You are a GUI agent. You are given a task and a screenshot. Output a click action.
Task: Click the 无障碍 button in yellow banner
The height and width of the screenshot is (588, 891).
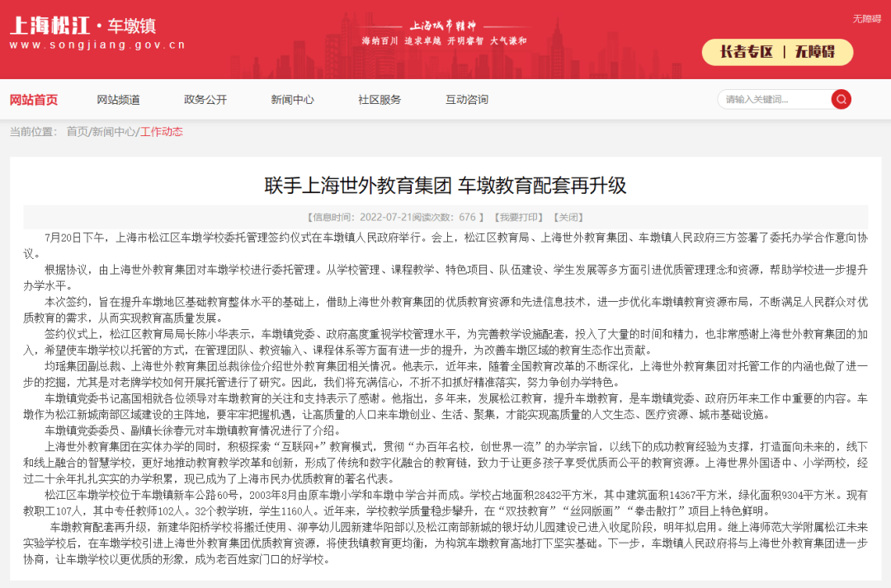(x=815, y=52)
